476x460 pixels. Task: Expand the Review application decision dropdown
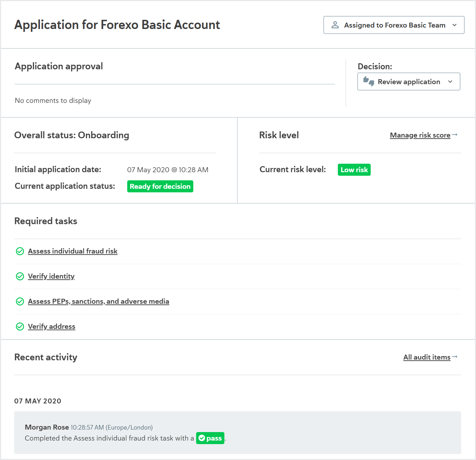(x=409, y=82)
